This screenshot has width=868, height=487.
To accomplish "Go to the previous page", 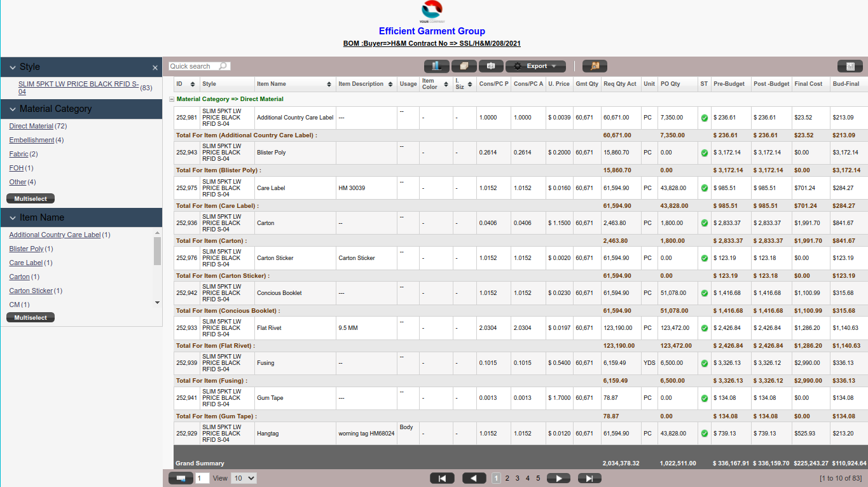I will (474, 478).
